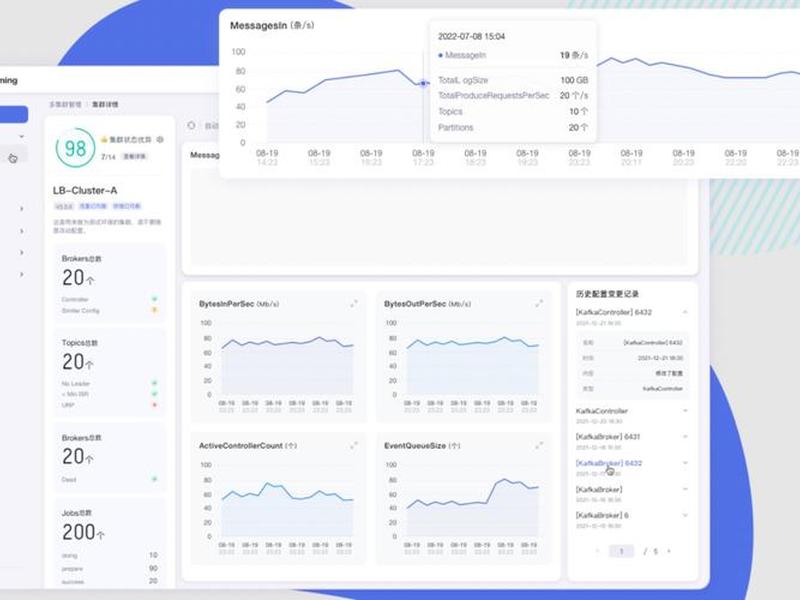Open the blue [KafkaBroker] 6432 link
The width and height of the screenshot is (800, 600).
tap(609, 463)
